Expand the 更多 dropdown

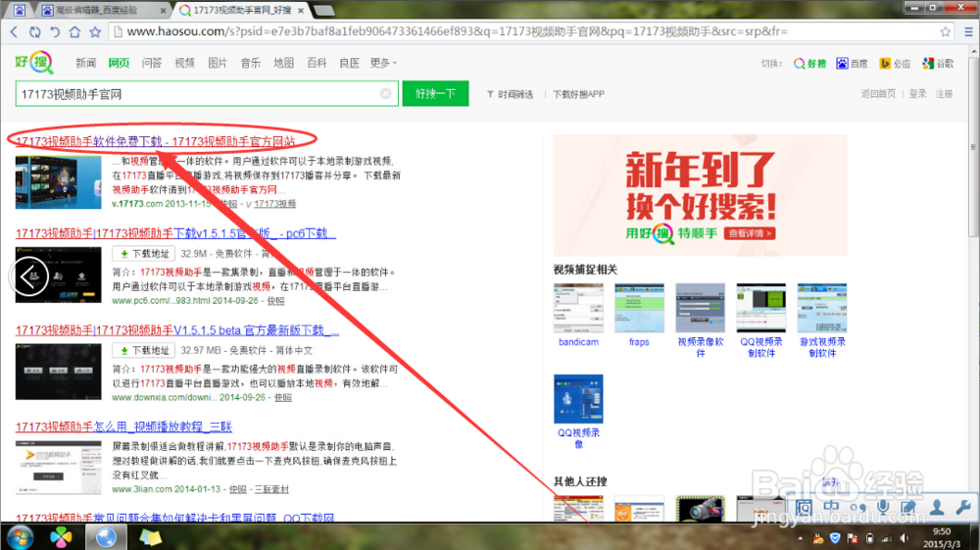coord(383,63)
